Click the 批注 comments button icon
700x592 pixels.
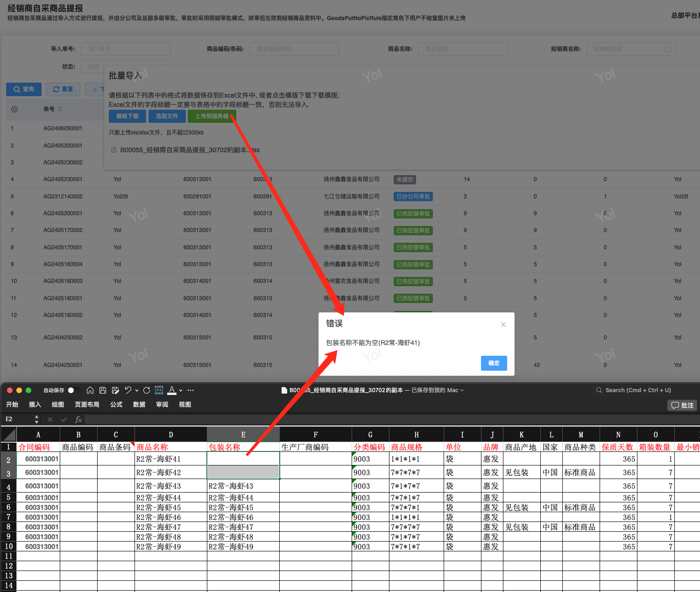[682, 405]
